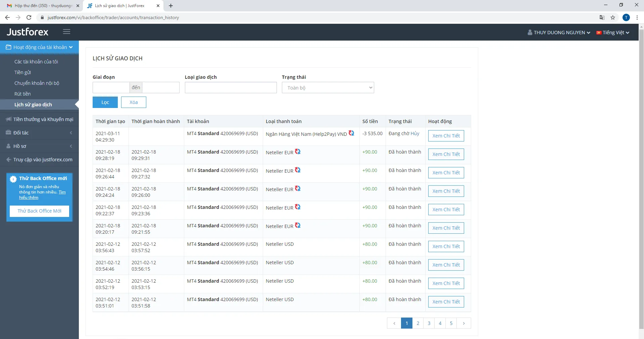Screen dimensions: 644x339
Task: Go to the previous page arrow in pagination
Action: tap(394, 323)
